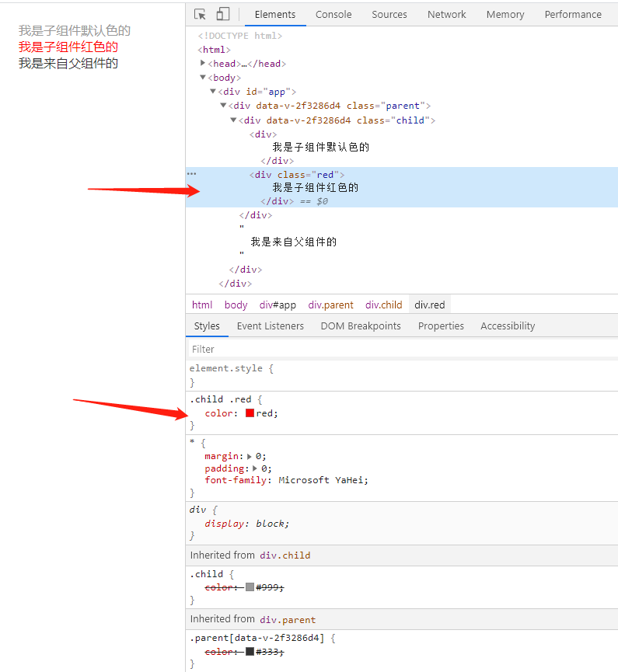Viewport: 618px width, 672px height.
Task: Select the DOCTYPE html line
Action: (240, 36)
